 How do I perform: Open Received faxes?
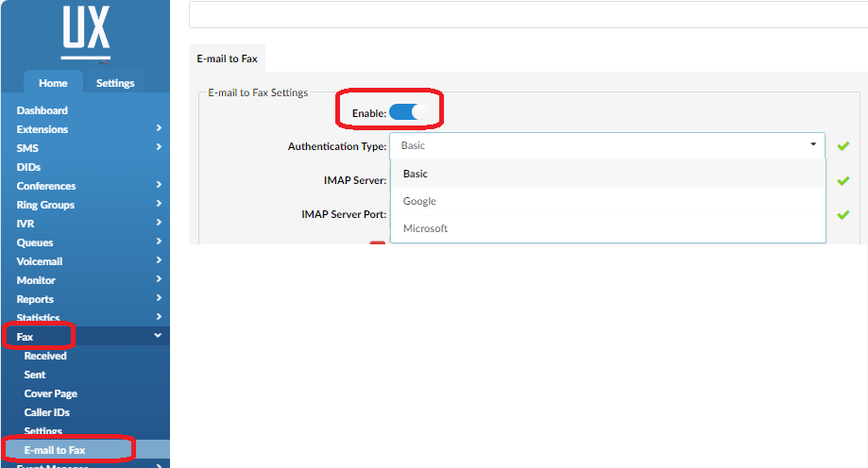click(x=45, y=356)
